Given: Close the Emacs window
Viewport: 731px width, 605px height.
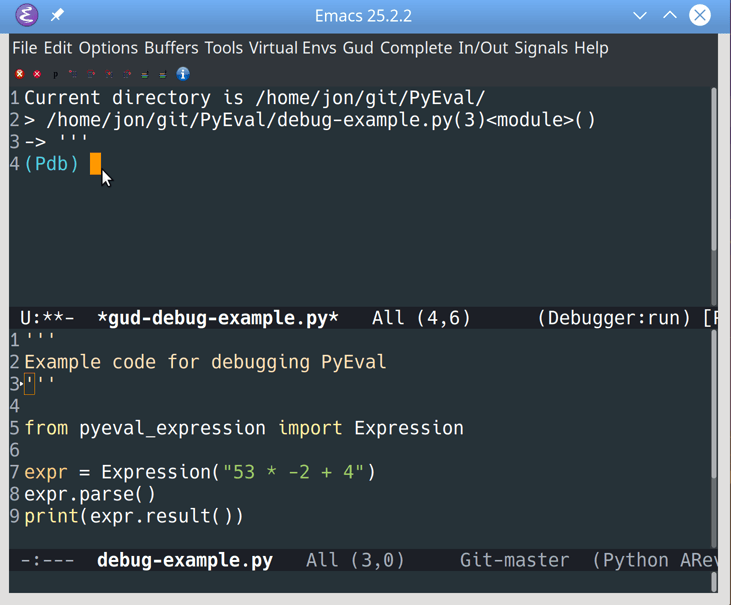Looking at the screenshot, I should [x=700, y=15].
